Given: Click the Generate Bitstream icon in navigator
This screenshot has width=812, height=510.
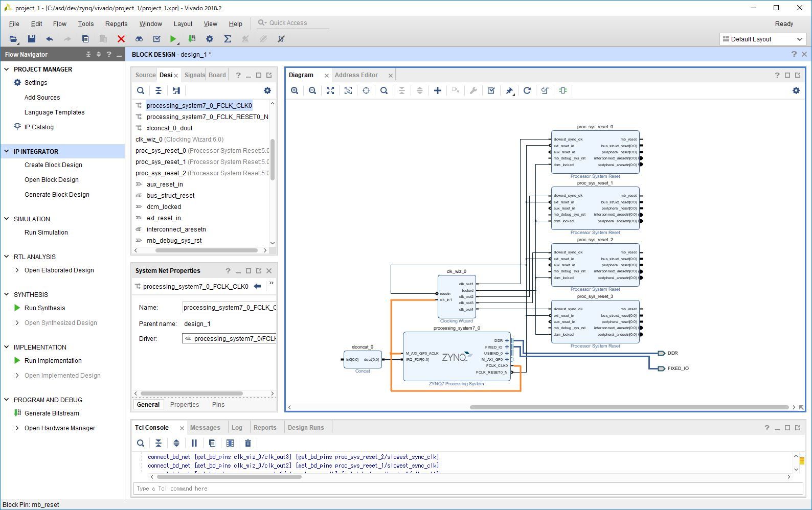Looking at the screenshot, I should pos(17,413).
